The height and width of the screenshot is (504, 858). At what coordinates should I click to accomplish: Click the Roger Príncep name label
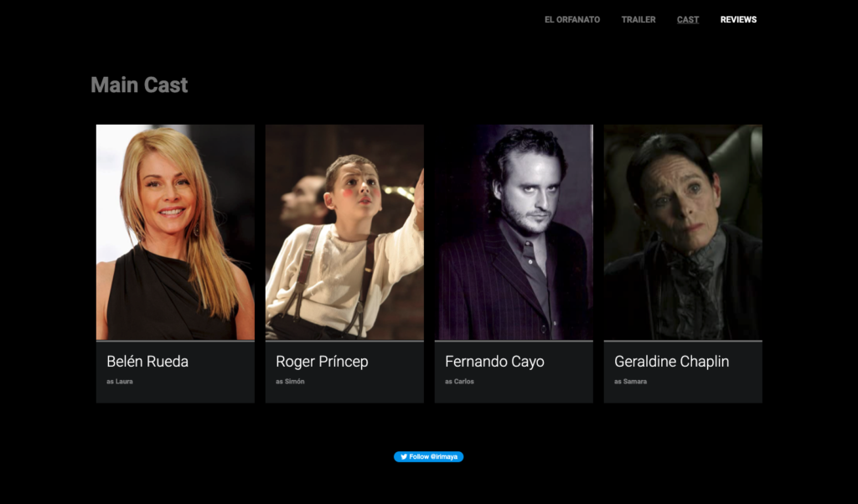coord(322,362)
